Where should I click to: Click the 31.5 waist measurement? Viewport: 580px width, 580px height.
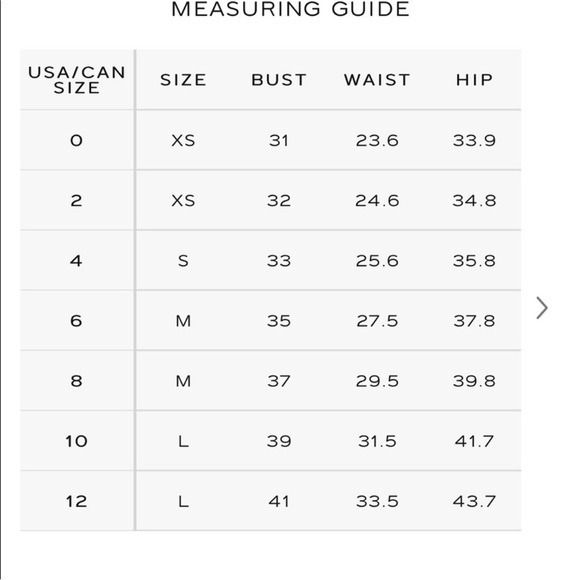click(x=377, y=441)
